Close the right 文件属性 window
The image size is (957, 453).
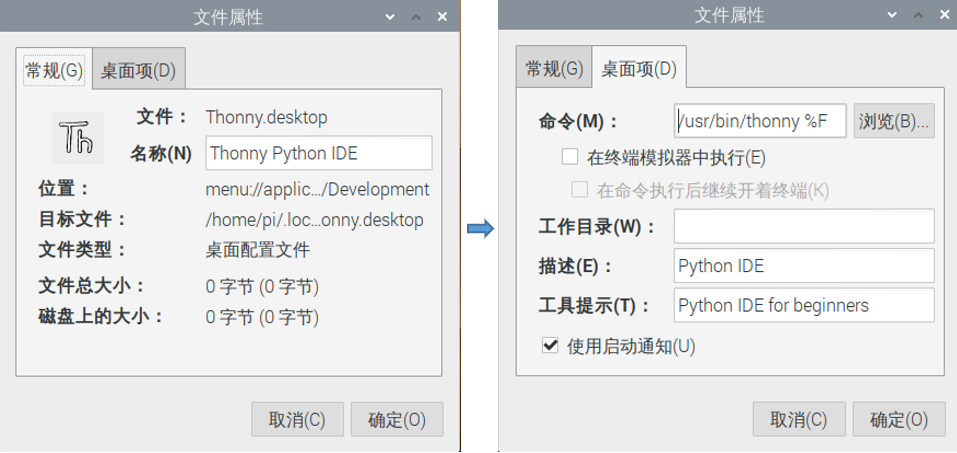click(944, 16)
